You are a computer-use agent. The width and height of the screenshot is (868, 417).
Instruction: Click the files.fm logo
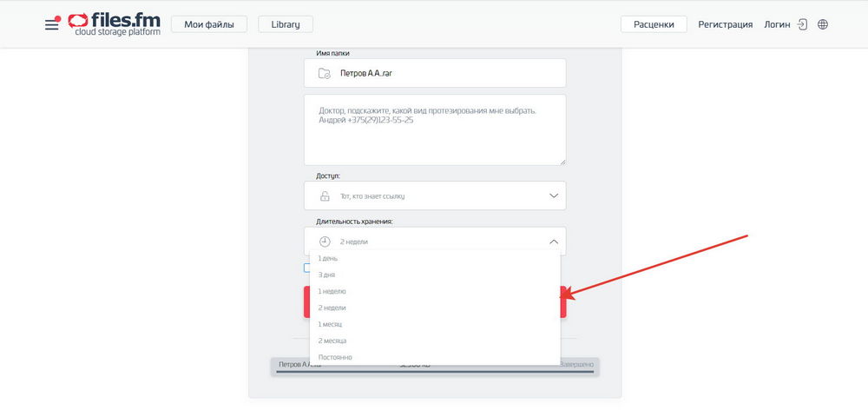(114, 23)
